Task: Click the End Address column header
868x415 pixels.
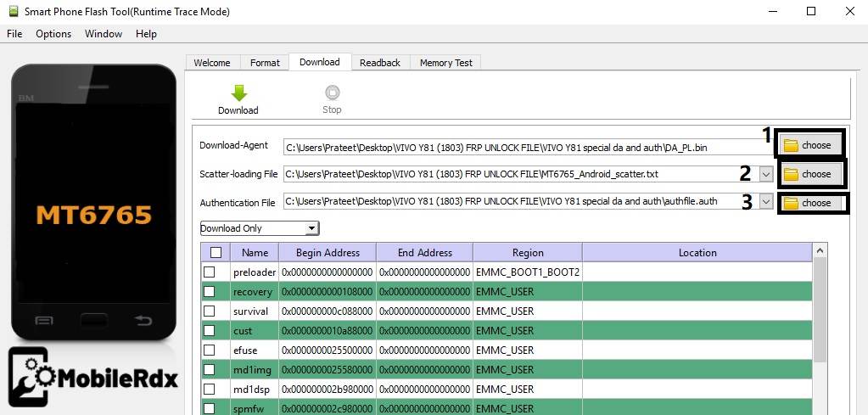Action: pyautogui.click(x=424, y=253)
